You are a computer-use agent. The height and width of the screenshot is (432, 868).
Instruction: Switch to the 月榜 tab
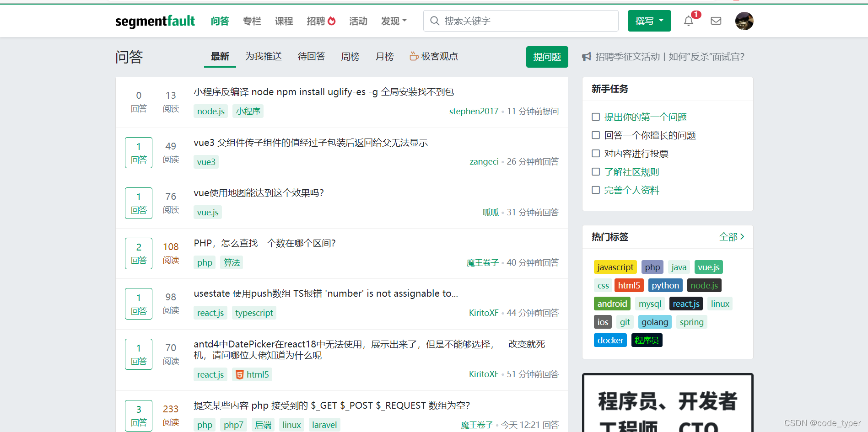tap(384, 56)
